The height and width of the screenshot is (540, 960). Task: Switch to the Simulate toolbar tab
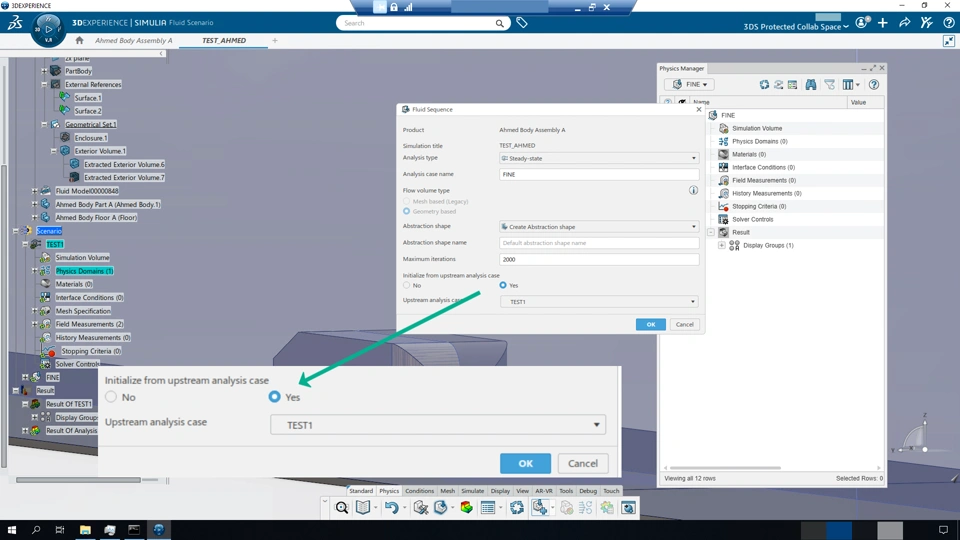(x=472, y=491)
